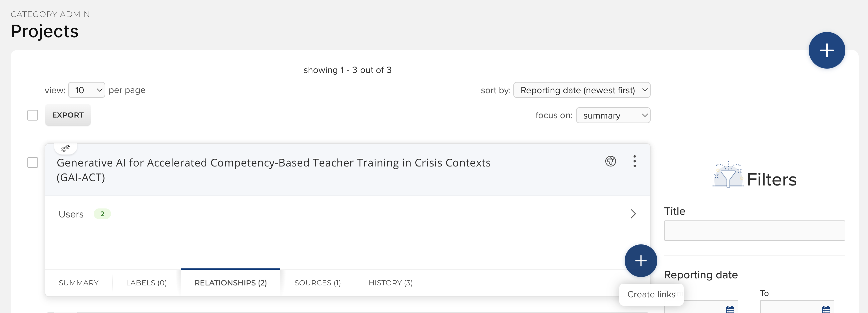Check the GAI-ACT project checkbox

[33, 162]
